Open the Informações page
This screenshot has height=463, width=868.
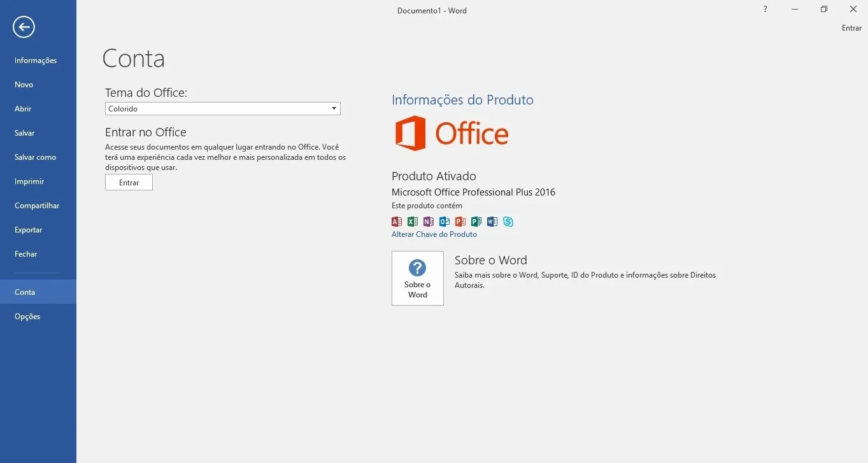coord(38,61)
